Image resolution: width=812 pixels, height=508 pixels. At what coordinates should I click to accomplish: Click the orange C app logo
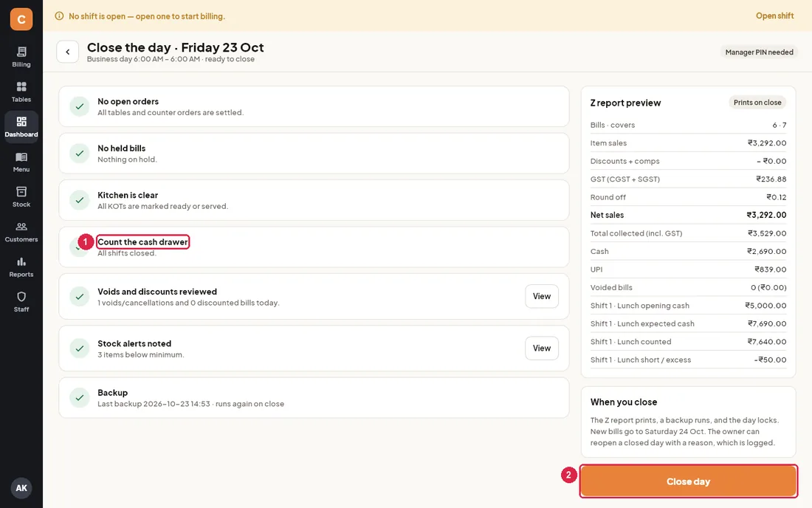click(21, 19)
